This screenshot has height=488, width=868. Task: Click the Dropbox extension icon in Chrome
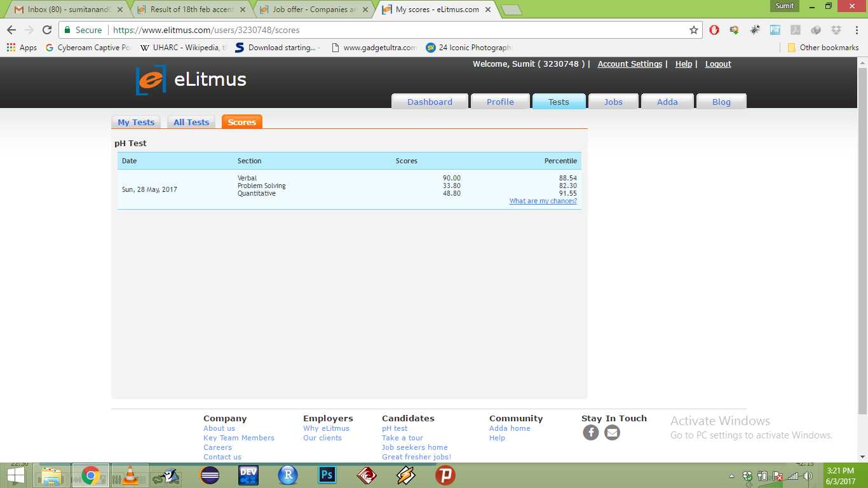point(836,30)
